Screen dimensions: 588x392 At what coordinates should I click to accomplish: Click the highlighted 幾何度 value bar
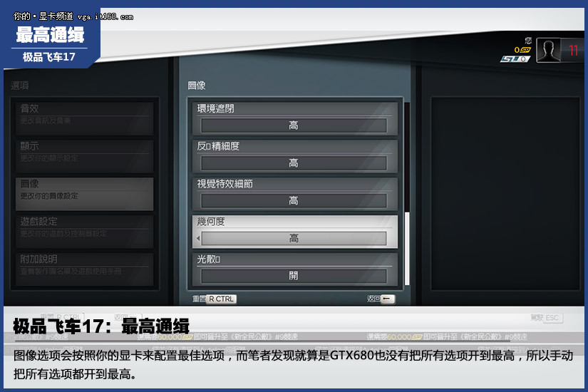294,238
